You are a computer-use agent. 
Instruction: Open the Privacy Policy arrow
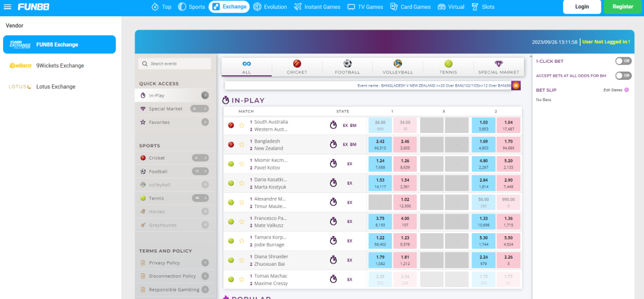(x=205, y=263)
